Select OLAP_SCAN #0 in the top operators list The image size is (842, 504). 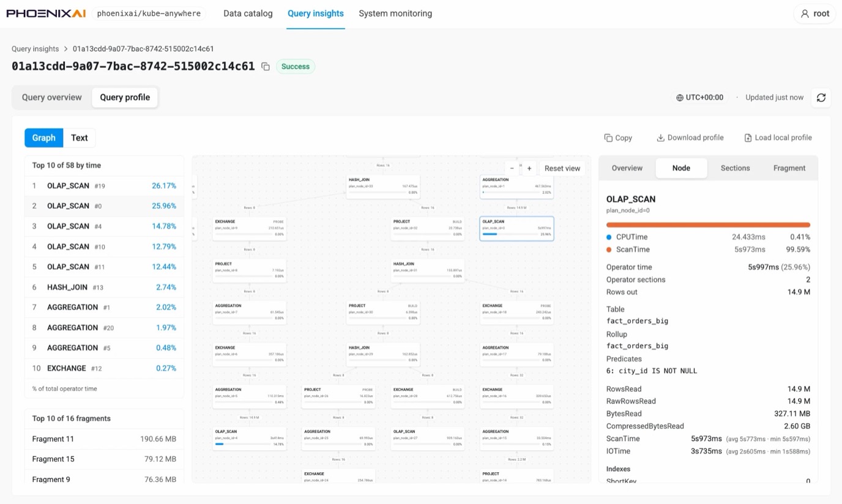tap(104, 206)
